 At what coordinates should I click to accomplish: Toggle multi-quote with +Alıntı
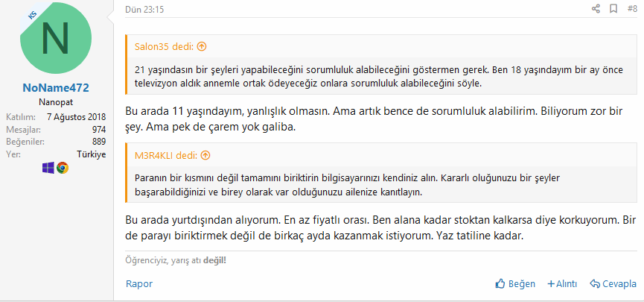562,284
